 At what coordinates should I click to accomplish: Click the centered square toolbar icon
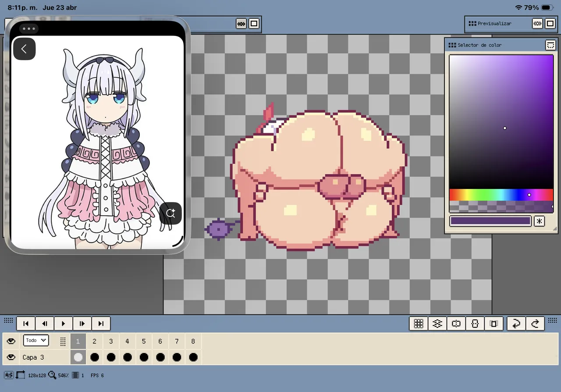click(x=494, y=324)
